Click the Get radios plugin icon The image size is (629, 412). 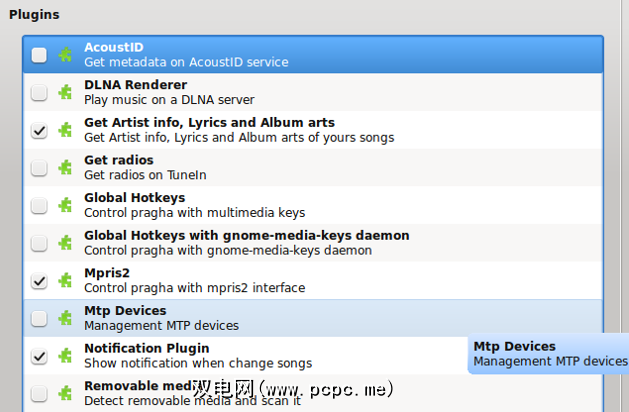pyautogui.click(x=66, y=168)
